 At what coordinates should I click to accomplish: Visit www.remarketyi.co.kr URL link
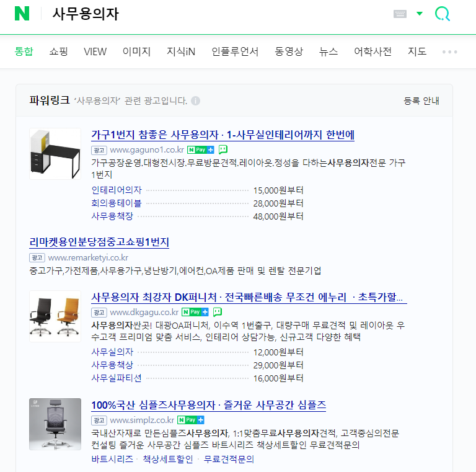[88, 257]
